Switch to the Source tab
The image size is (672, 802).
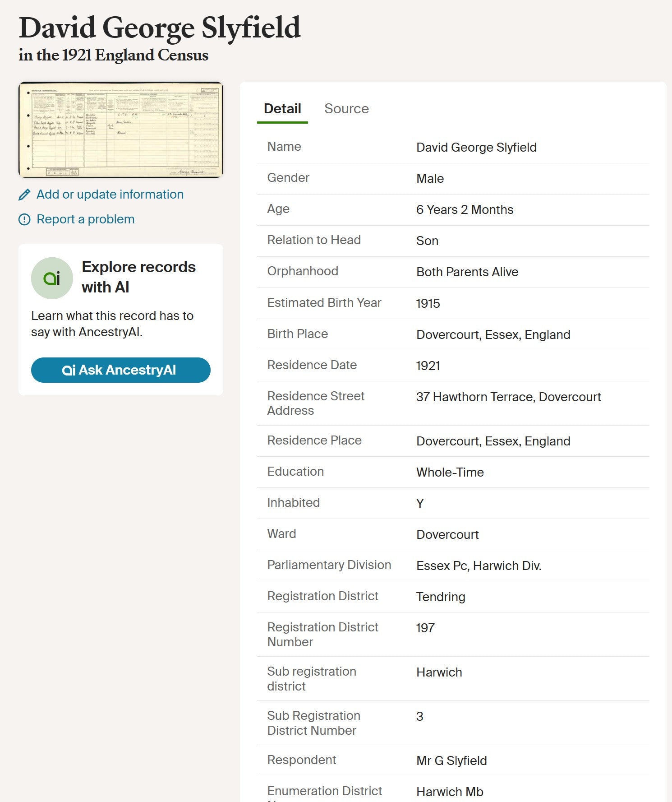346,109
